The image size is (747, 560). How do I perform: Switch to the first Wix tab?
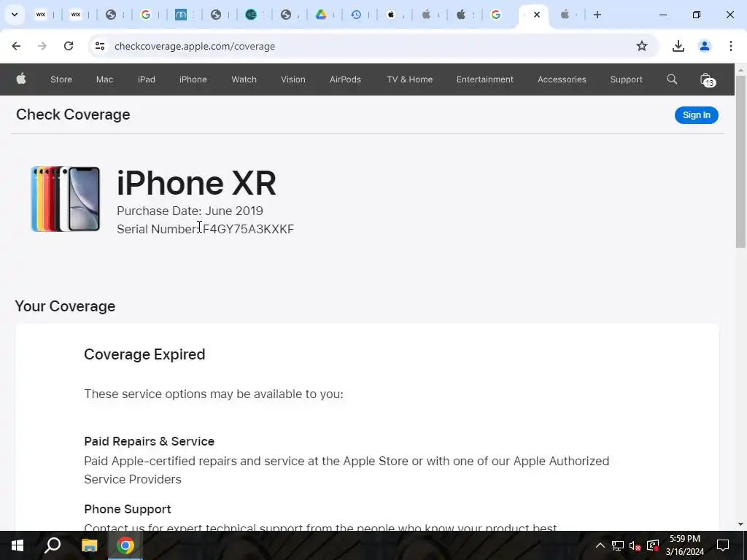41,15
